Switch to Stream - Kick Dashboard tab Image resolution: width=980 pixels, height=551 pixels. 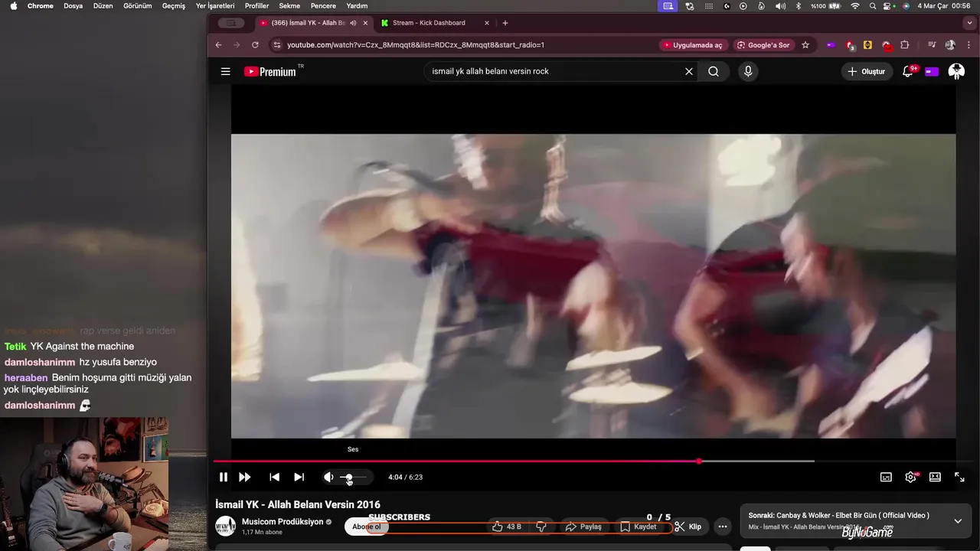pos(429,23)
